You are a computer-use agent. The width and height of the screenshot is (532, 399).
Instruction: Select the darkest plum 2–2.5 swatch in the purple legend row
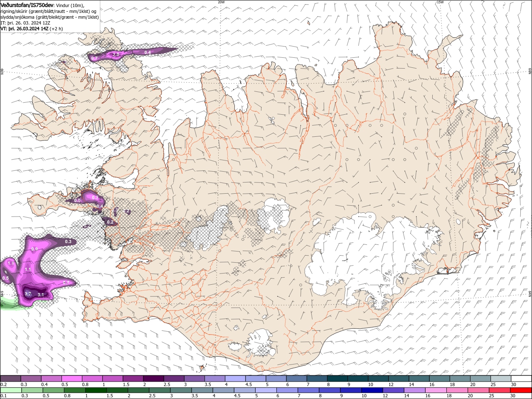[153, 379]
